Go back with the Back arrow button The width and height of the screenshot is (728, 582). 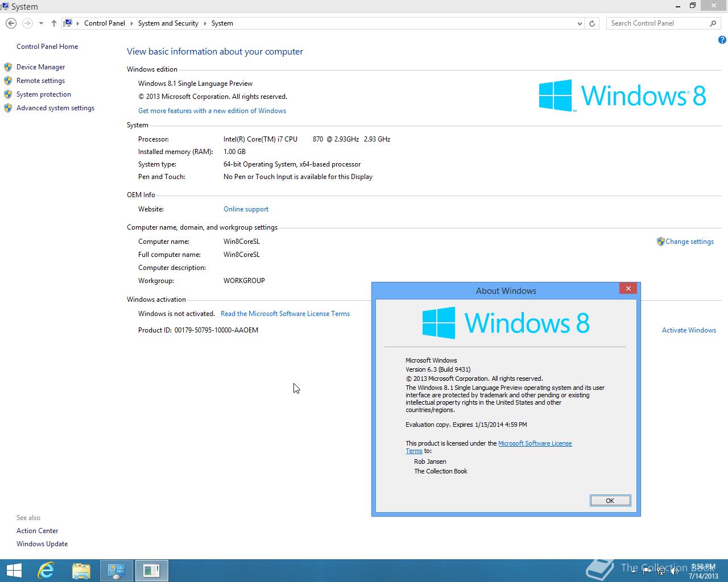11,23
